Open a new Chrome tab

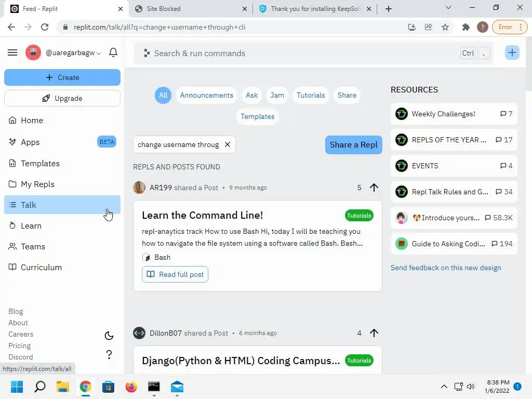389,9
